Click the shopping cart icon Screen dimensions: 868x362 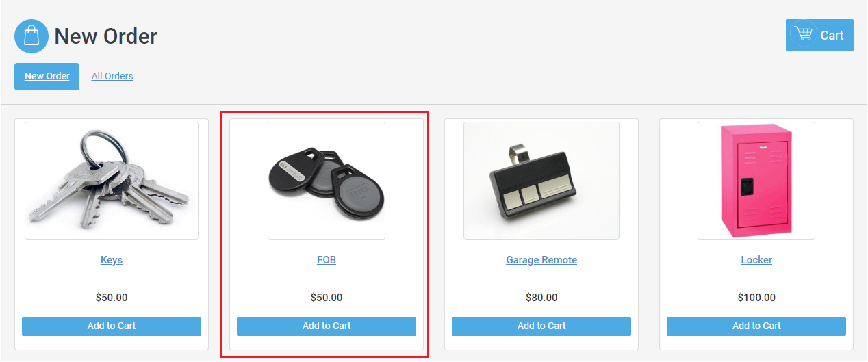802,34
